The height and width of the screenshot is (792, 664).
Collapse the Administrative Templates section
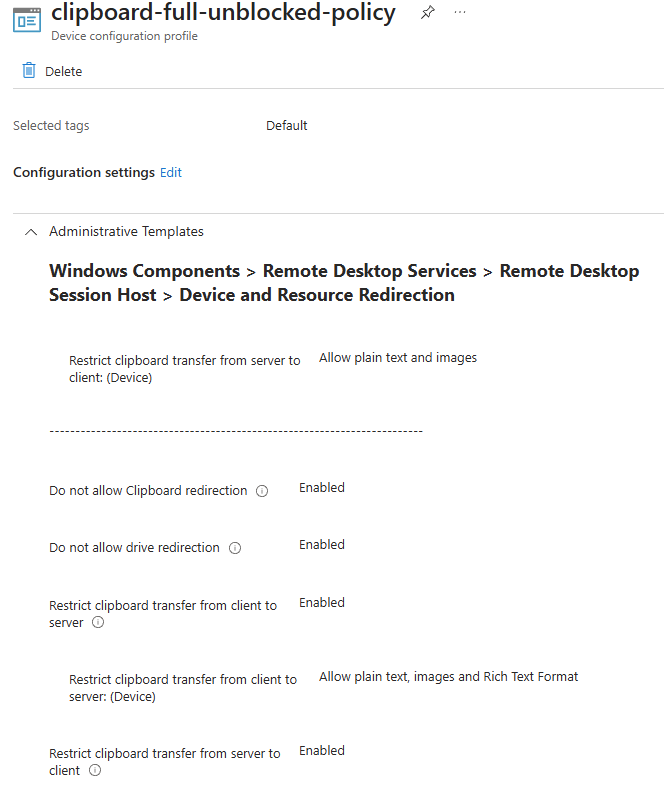point(30,231)
